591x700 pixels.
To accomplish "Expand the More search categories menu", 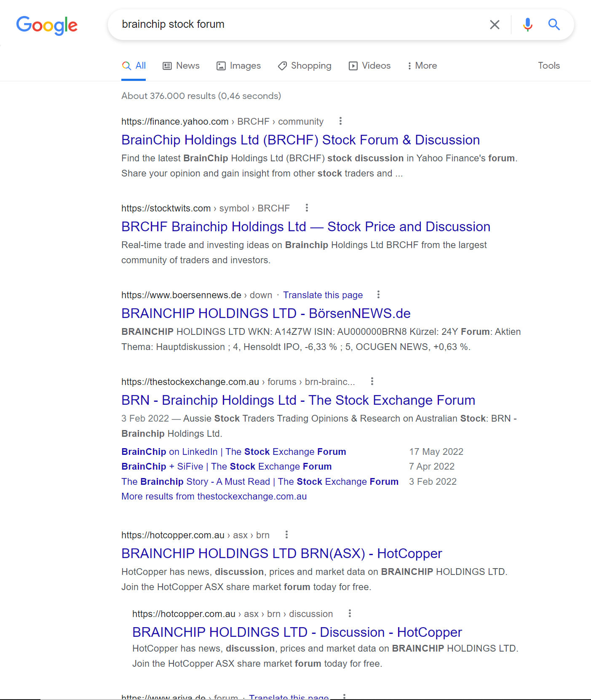I will (x=422, y=66).
